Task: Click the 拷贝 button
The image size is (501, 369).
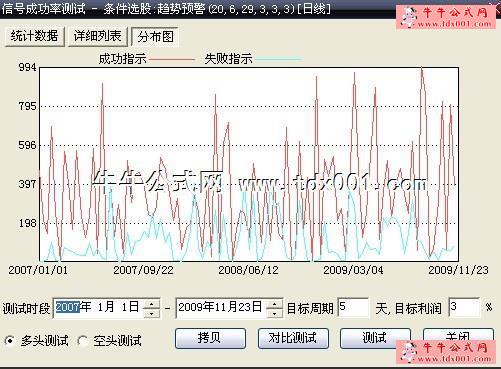Action: (210, 338)
